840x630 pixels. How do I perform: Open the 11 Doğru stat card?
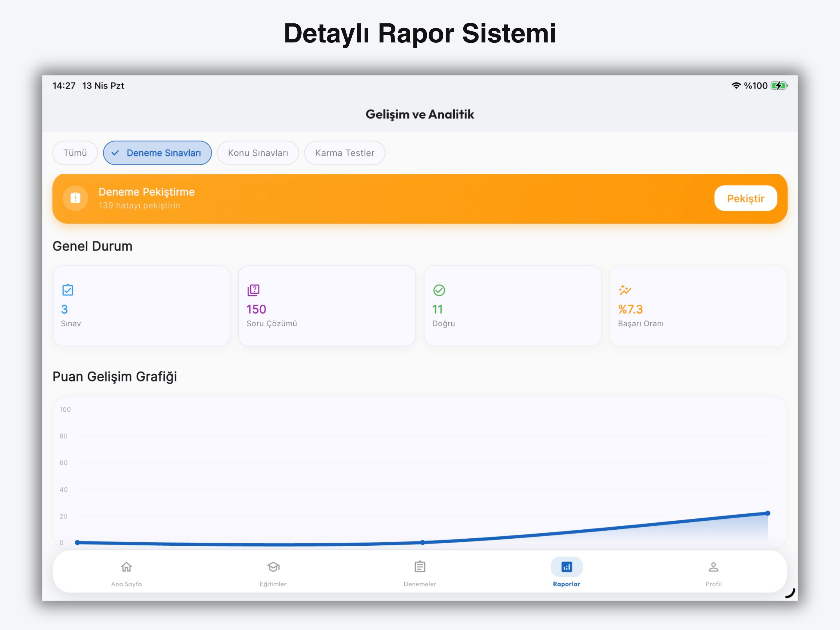[513, 306]
